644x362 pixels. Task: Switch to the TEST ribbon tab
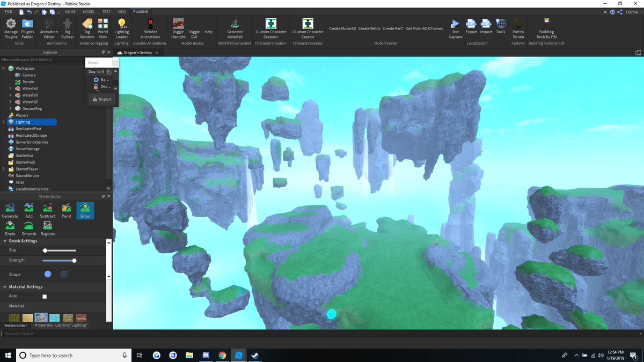[x=106, y=11]
